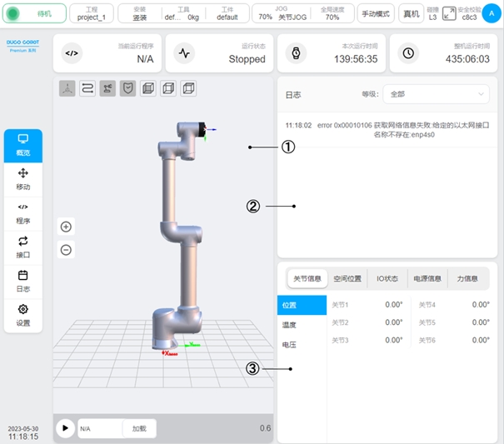Switch to the 空间位置 tab
Screen dimensions: 504x444
347,279
